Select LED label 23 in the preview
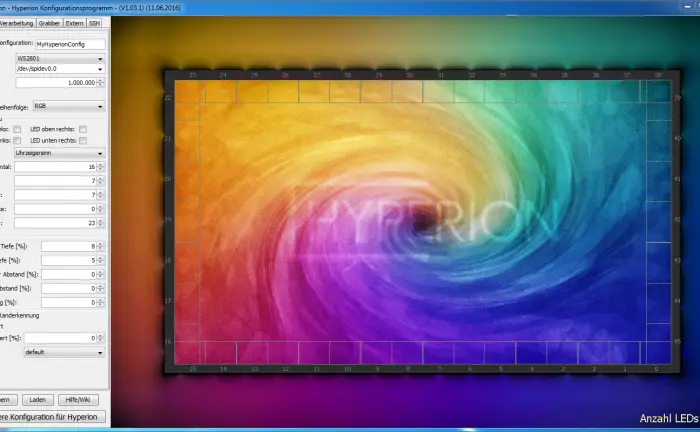Screen dimensions: 700x432 point(192,75)
